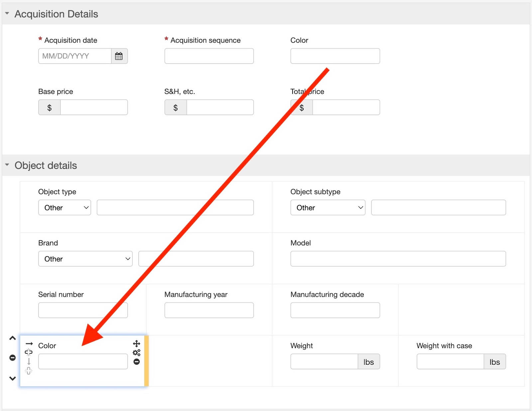
Task: Click the Color input in Acquisition Details
Action: 335,56
